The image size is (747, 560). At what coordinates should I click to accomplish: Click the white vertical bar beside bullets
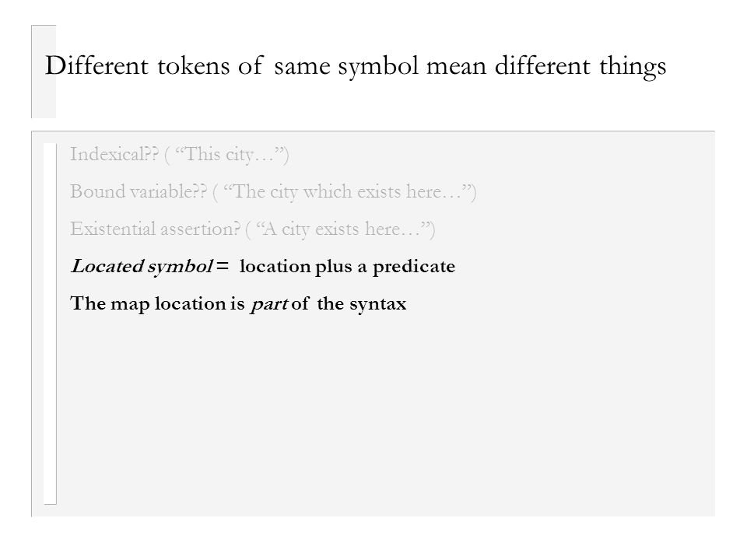point(50,324)
